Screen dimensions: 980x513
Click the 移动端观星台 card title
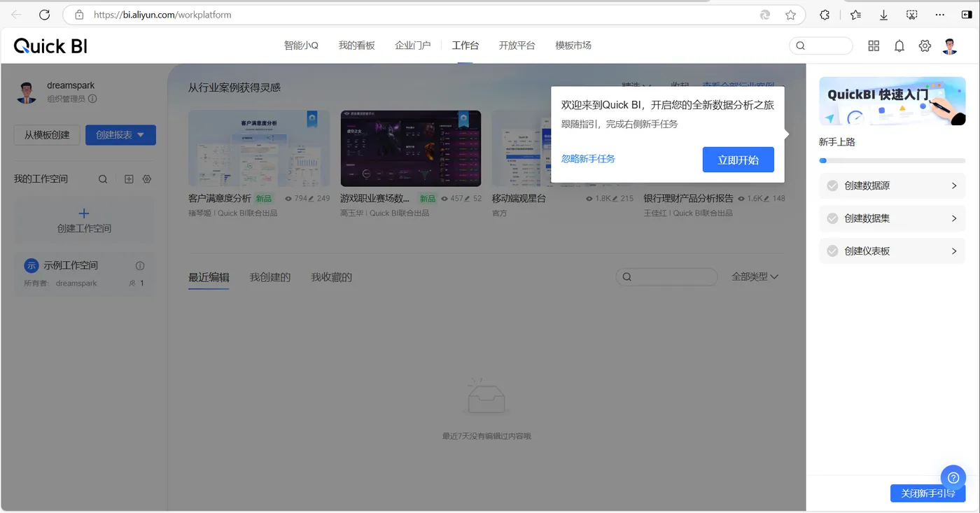pyautogui.click(x=519, y=199)
